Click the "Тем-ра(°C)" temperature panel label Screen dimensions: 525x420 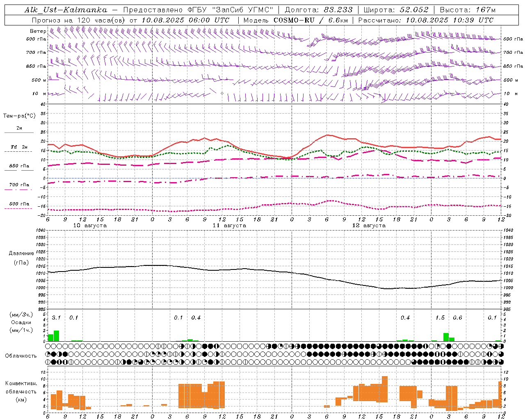19,116
